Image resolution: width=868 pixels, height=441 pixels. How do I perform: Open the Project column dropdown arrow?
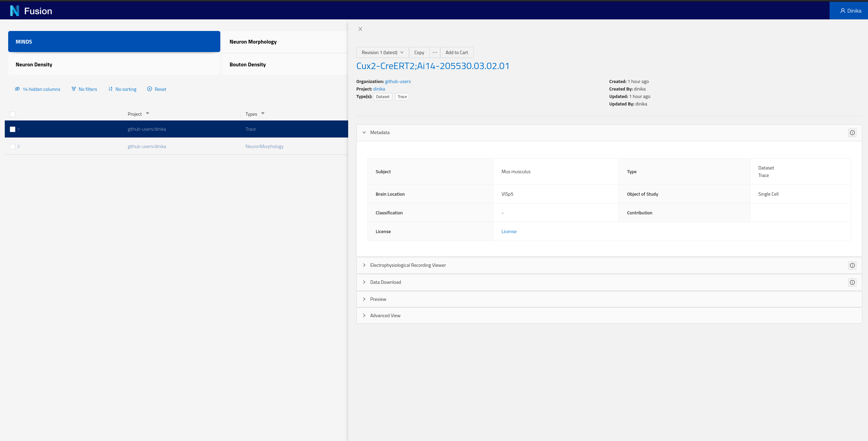[x=148, y=113]
